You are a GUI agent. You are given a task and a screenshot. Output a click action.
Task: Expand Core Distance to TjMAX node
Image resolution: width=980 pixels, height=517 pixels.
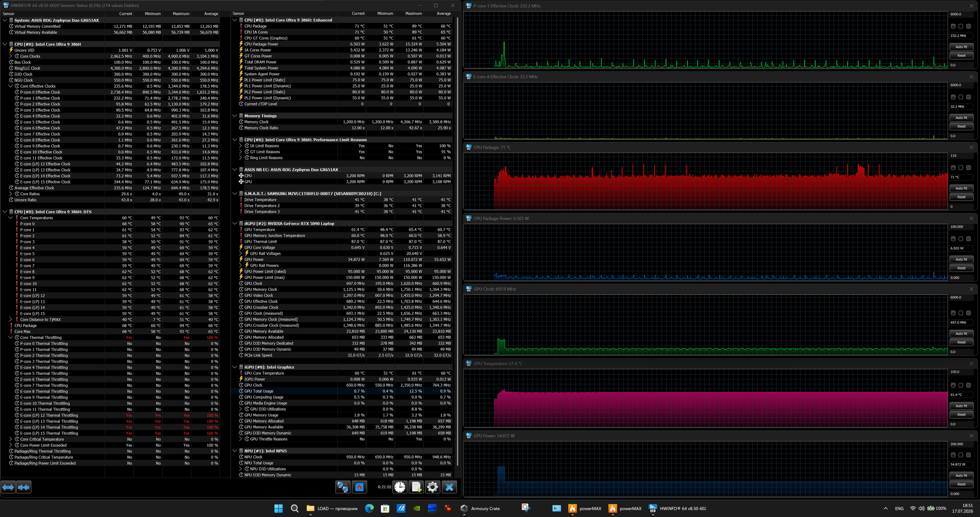pos(11,319)
